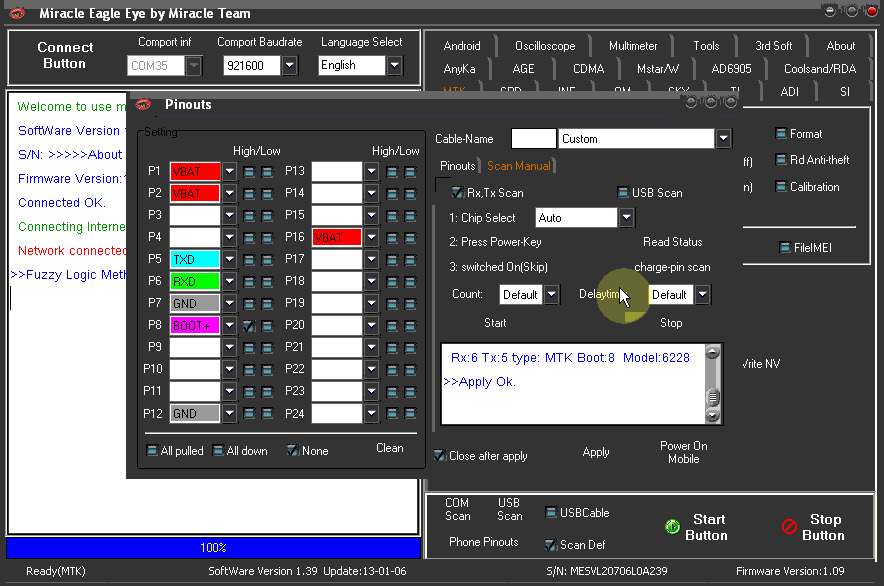Click the COM Scan button

(457, 509)
